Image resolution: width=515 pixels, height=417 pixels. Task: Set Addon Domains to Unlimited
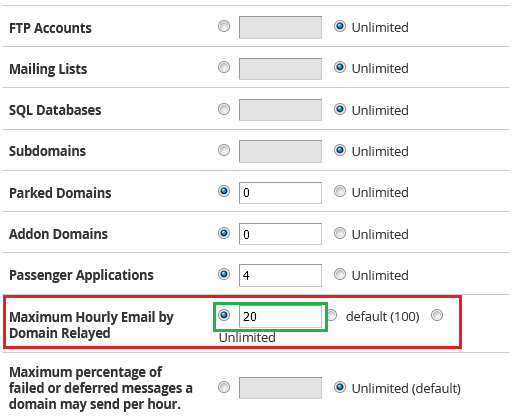(340, 233)
